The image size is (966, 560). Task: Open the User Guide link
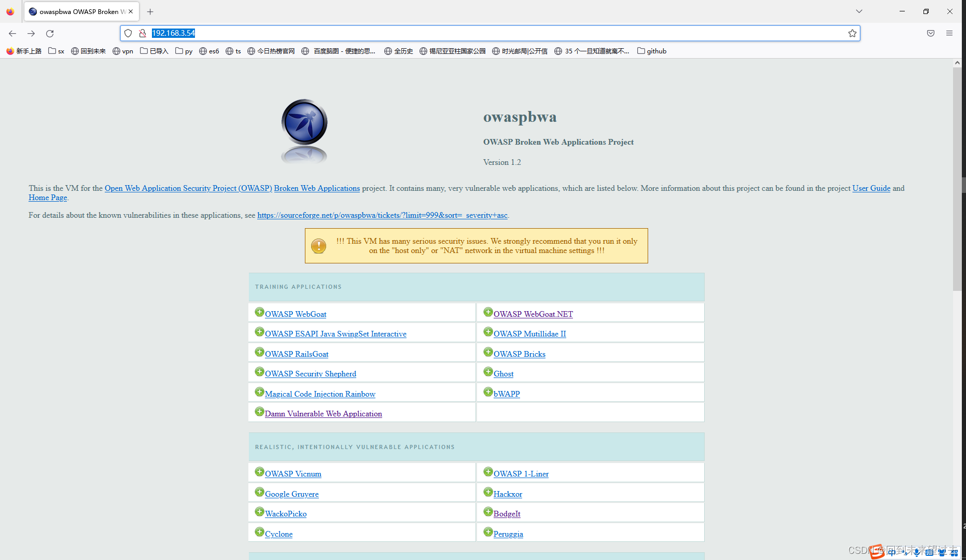tap(871, 188)
